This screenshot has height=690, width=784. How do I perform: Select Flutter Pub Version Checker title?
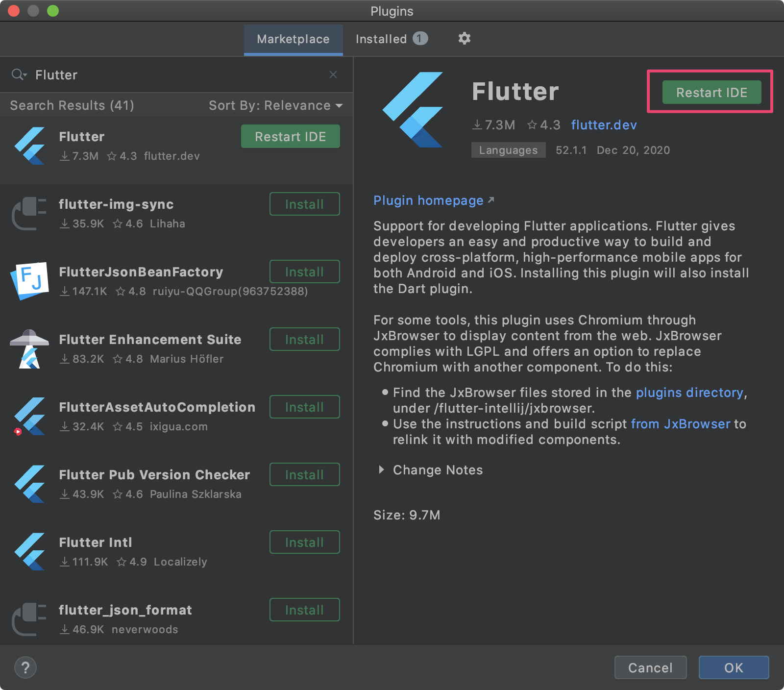pyautogui.click(x=154, y=475)
